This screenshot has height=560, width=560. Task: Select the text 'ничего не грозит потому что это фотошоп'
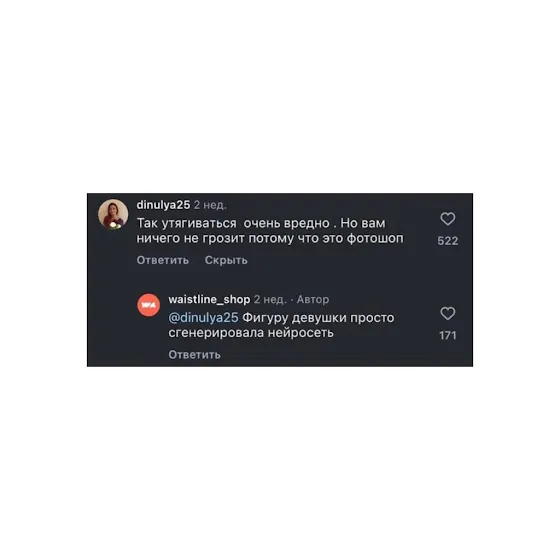[270, 238]
